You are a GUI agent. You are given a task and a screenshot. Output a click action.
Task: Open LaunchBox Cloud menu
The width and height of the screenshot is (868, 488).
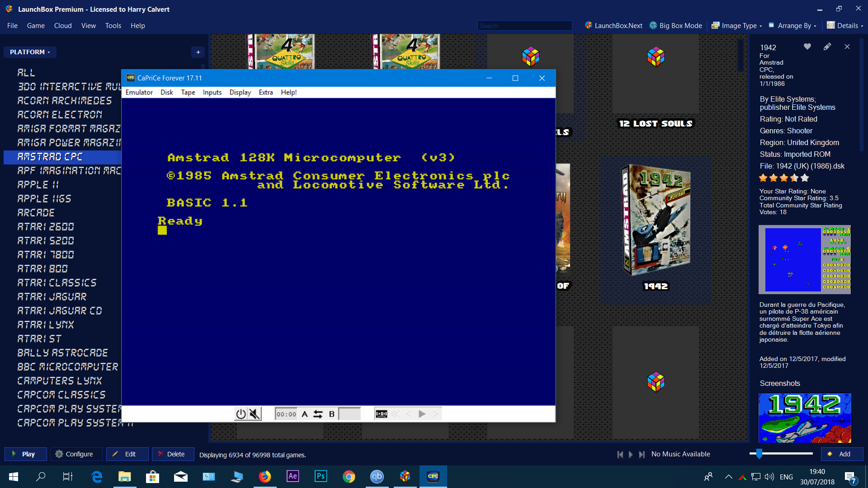[x=63, y=26]
